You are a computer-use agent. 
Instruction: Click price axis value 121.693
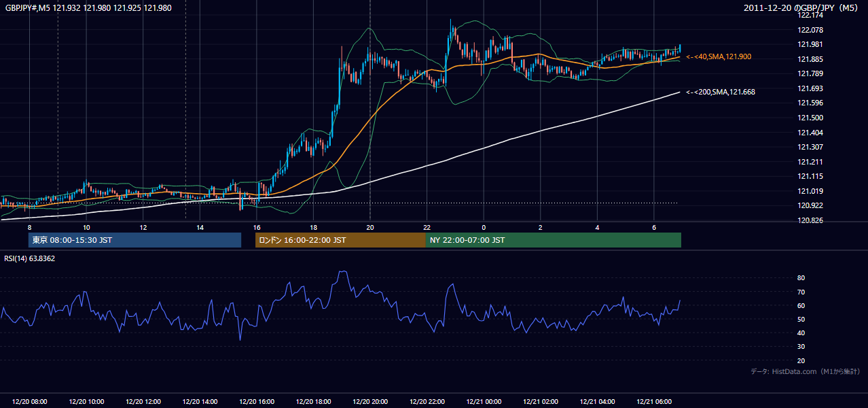coord(810,88)
